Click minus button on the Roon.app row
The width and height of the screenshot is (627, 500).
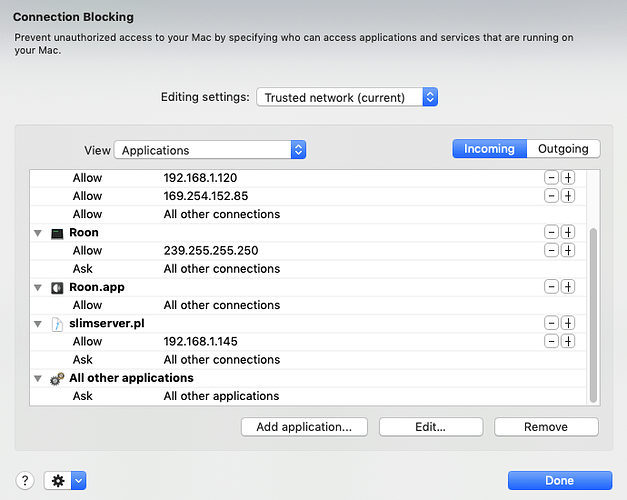tap(551, 287)
